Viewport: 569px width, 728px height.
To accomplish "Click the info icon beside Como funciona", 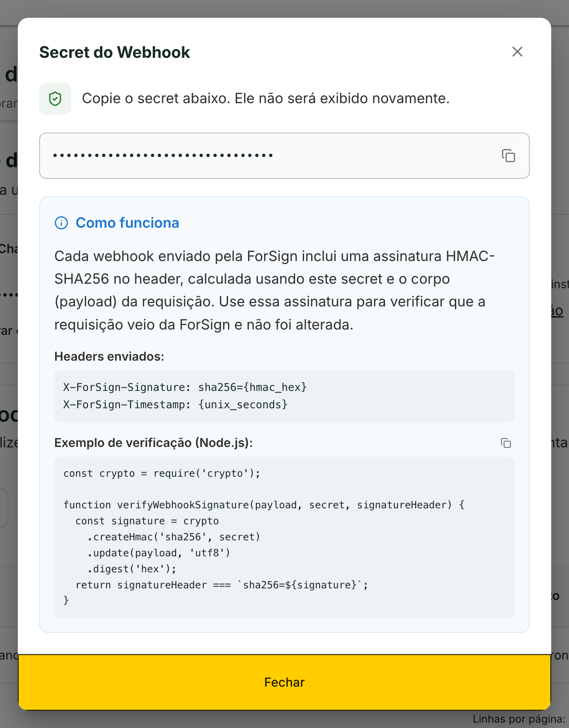I will click(61, 223).
